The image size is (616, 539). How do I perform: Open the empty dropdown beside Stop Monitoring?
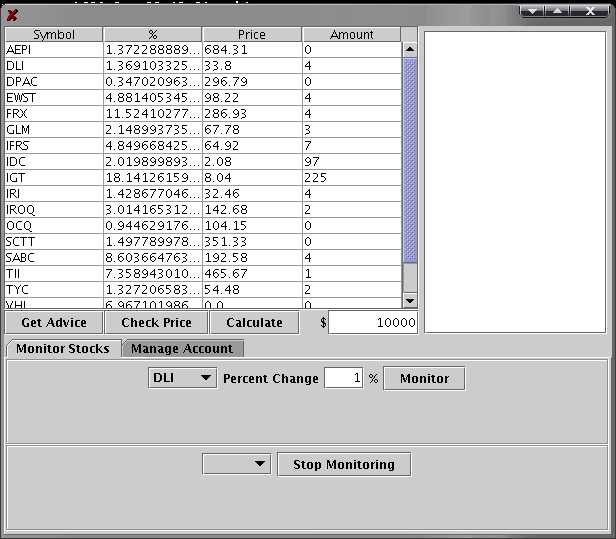236,464
